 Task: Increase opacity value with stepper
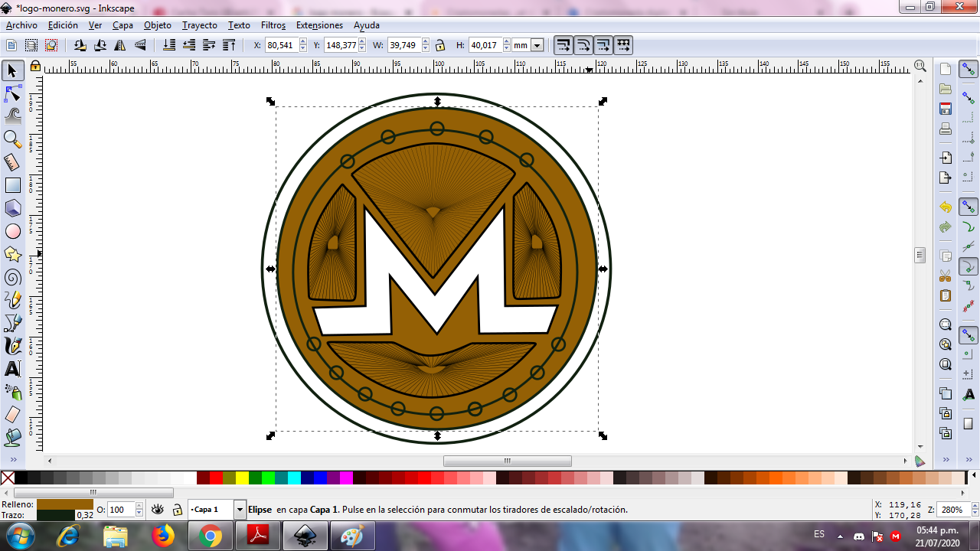point(139,506)
